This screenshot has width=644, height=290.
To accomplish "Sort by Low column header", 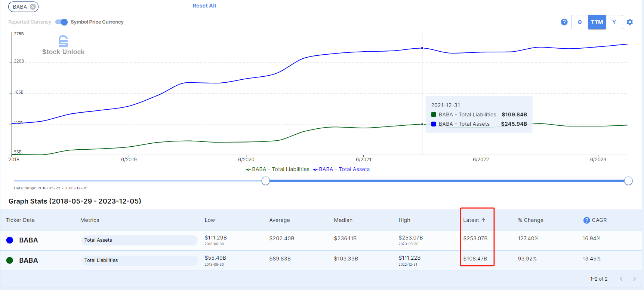I will [210, 220].
